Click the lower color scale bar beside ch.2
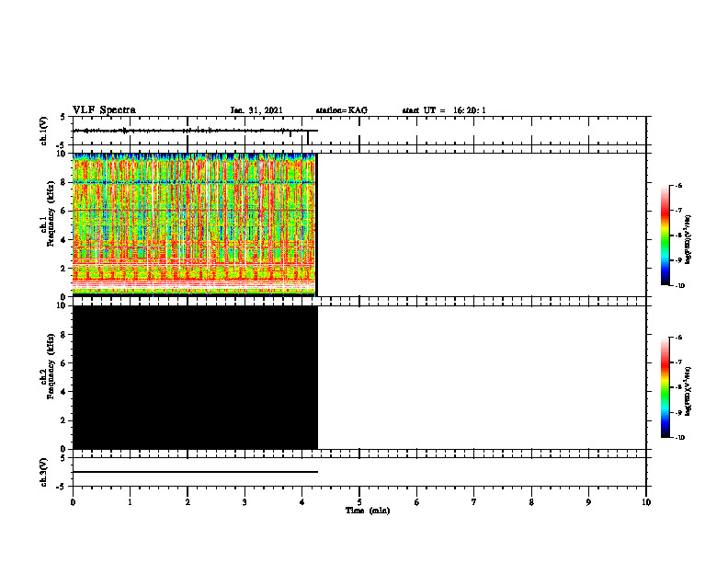 pos(665,387)
